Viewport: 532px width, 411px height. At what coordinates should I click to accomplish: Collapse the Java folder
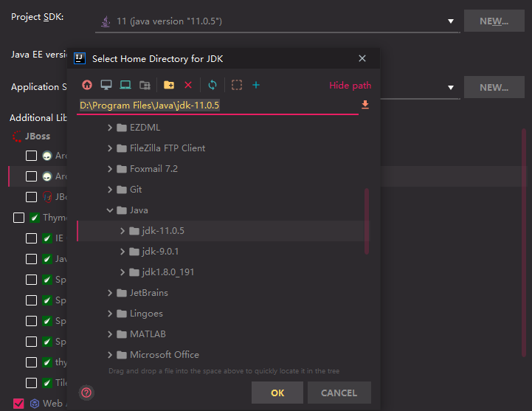point(110,210)
